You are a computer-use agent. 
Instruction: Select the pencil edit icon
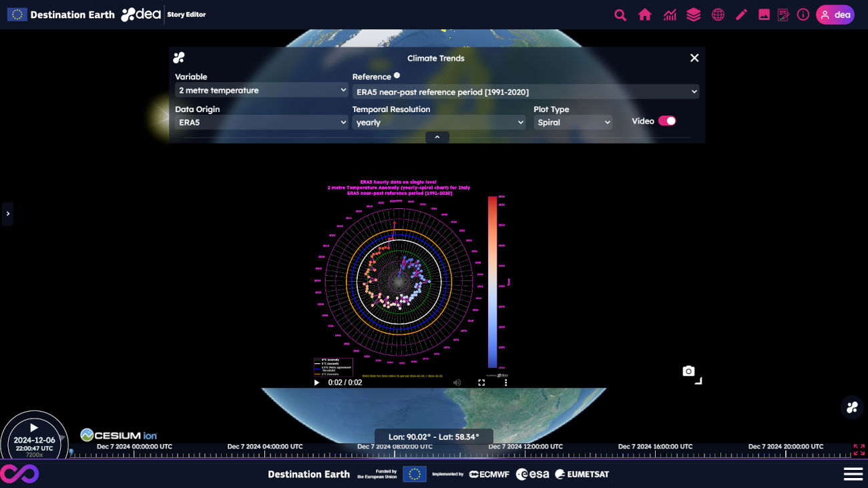point(741,15)
